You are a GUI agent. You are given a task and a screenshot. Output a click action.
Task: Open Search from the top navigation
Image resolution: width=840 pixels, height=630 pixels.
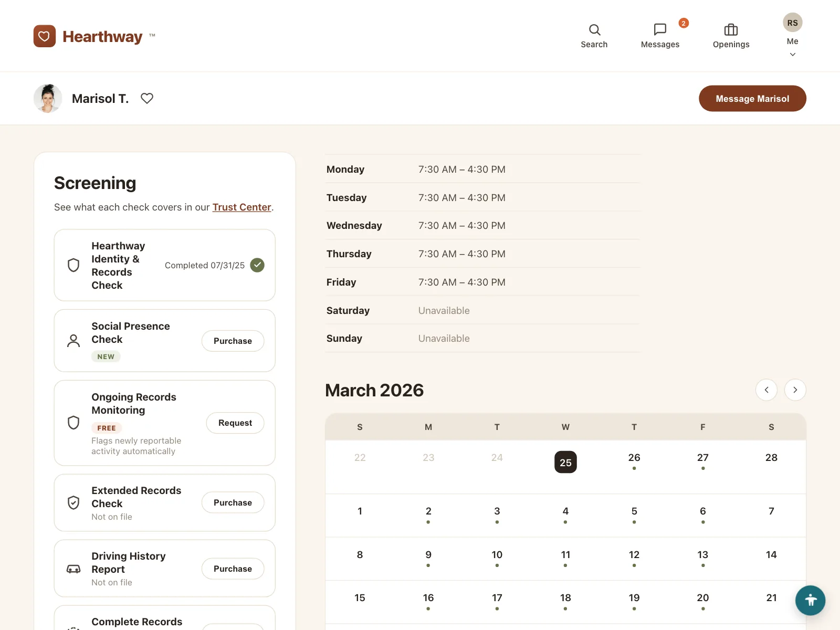point(594,36)
